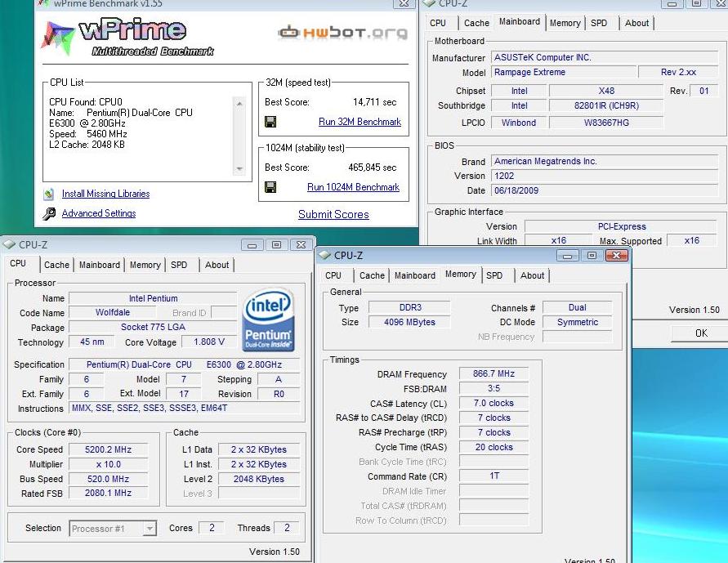
Task: Click the motherboard Model field Rampage Extreme
Action: (x=564, y=72)
